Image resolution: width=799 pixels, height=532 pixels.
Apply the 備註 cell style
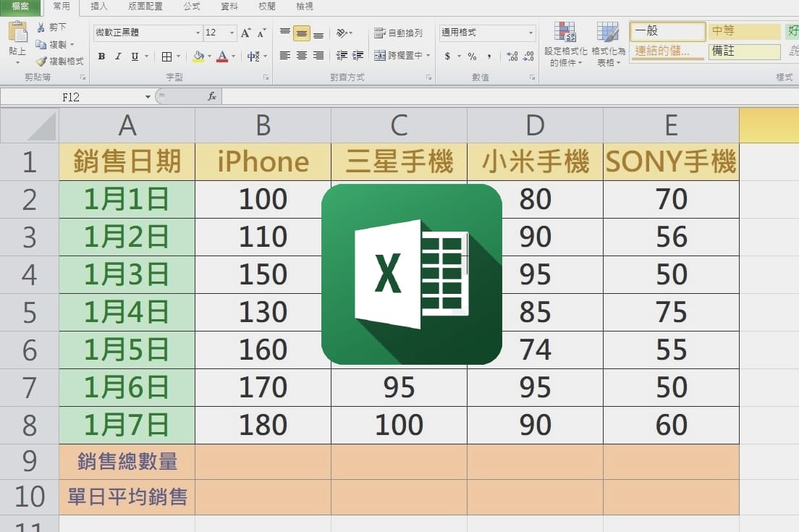(743, 51)
